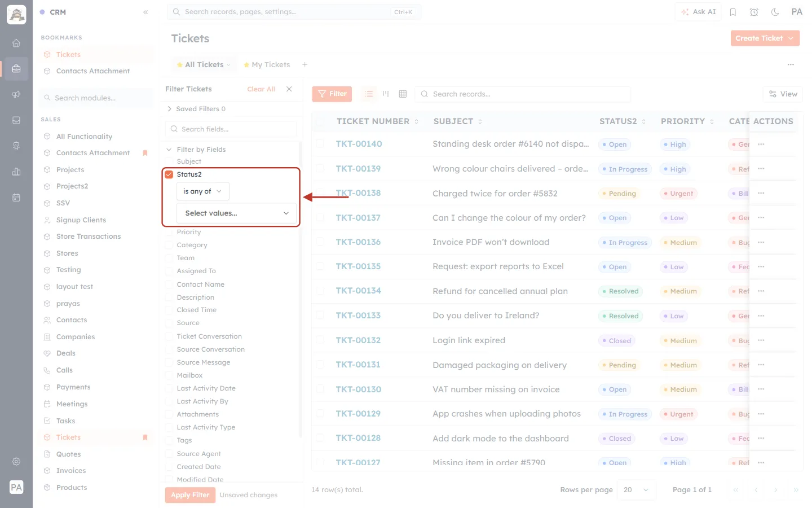Open row actions for TKT-00140

point(761,144)
